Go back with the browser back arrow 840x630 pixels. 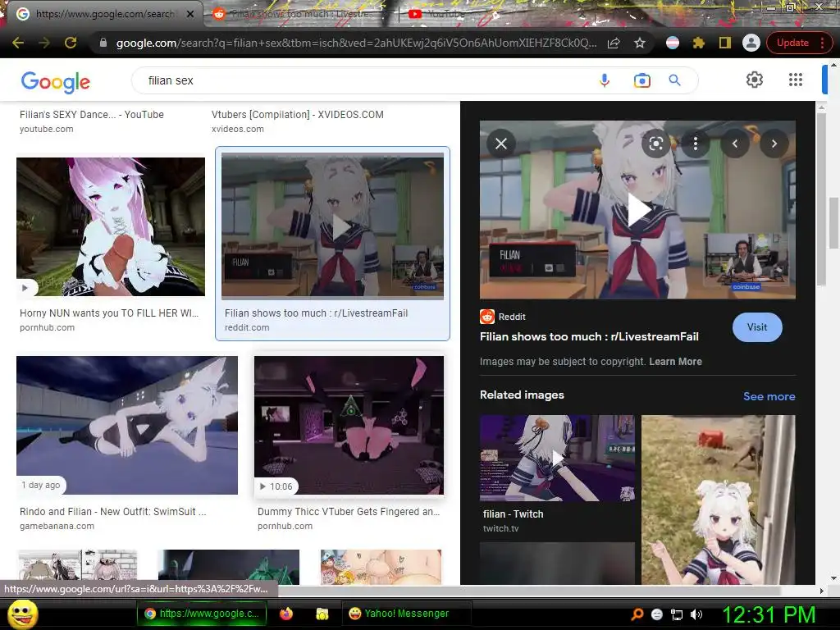coord(18,43)
